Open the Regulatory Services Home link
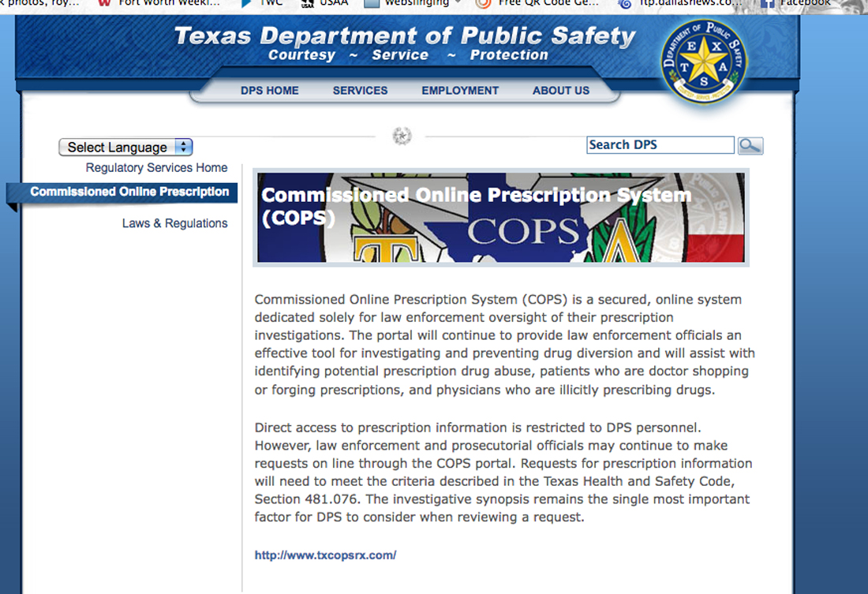The width and height of the screenshot is (868, 594). click(156, 168)
